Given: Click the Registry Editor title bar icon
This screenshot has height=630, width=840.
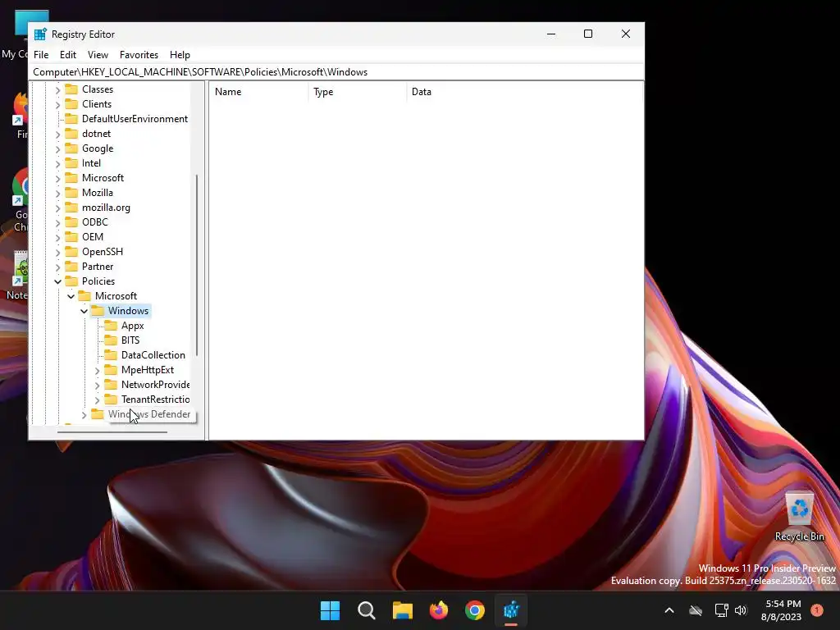Looking at the screenshot, I should (40, 34).
